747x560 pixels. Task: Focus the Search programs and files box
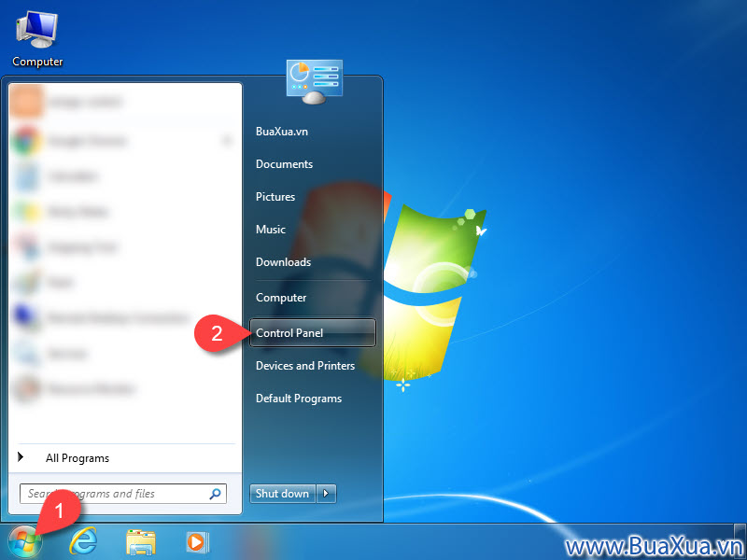123,494
